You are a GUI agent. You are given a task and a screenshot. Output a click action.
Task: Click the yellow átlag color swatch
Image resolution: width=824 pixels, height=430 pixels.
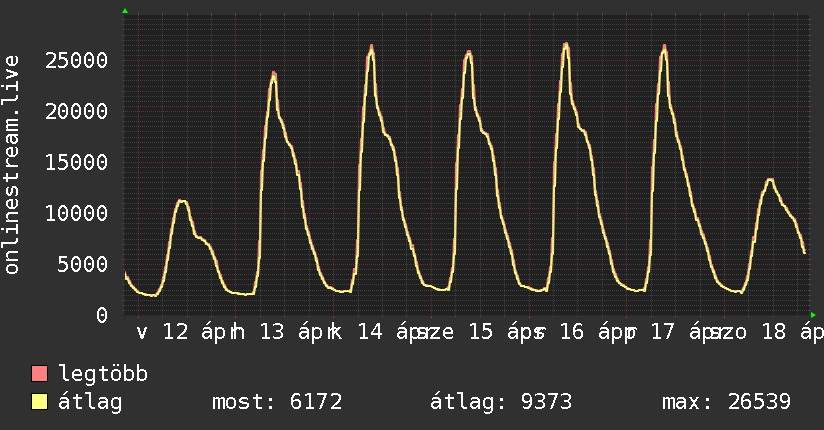[x=39, y=401]
